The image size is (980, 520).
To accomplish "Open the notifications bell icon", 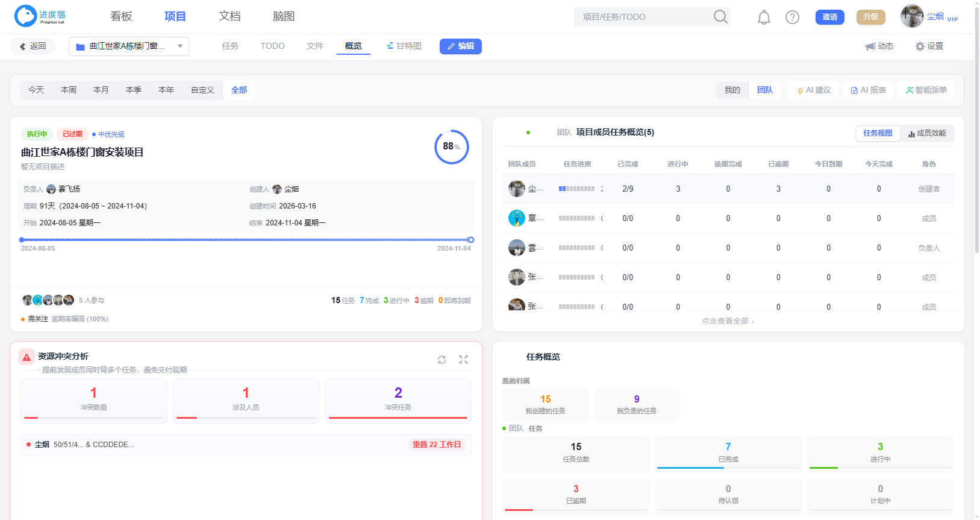I will tap(764, 17).
